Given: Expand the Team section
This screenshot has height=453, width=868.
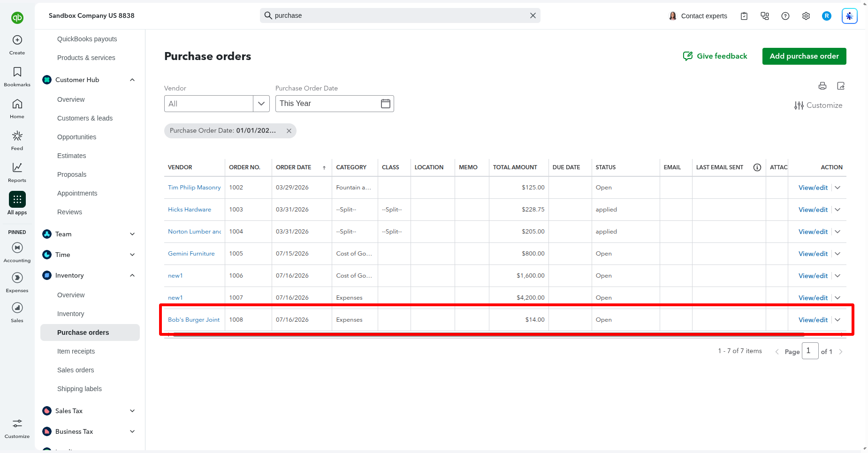Looking at the screenshot, I should click(132, 234).
